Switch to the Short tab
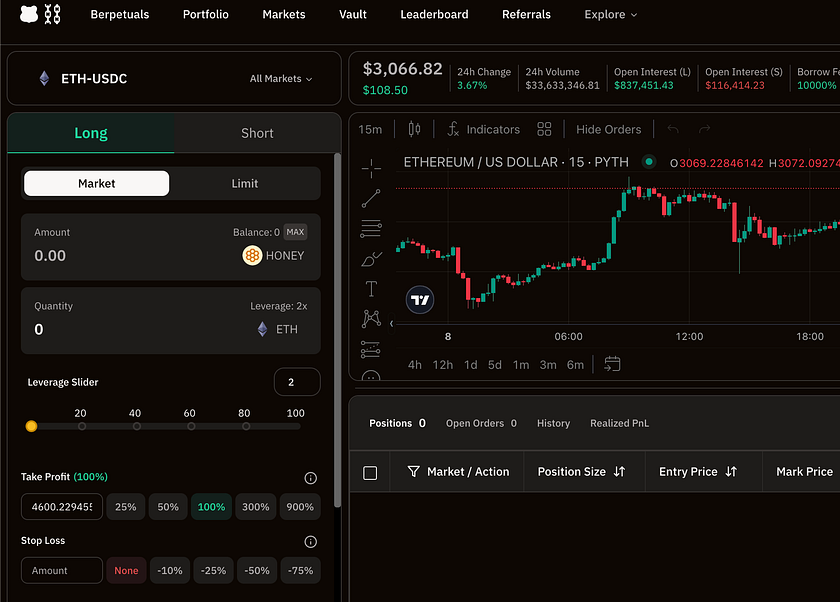The width and height of the screenshot is (840, 602). pyautogui.click(x=257, y=133)
